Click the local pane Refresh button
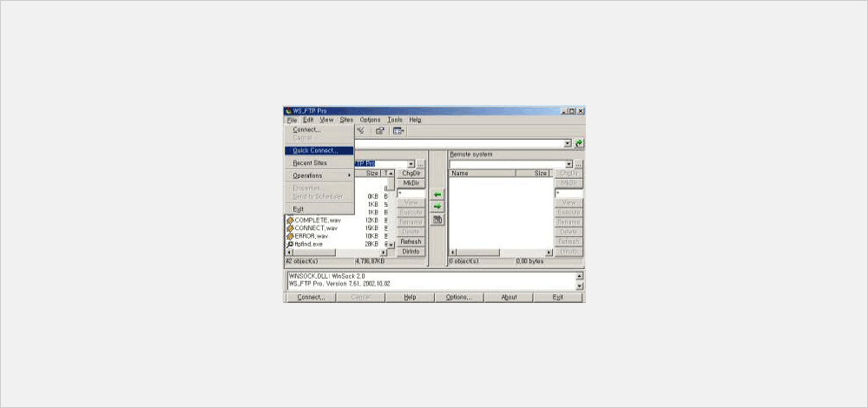 411,242
